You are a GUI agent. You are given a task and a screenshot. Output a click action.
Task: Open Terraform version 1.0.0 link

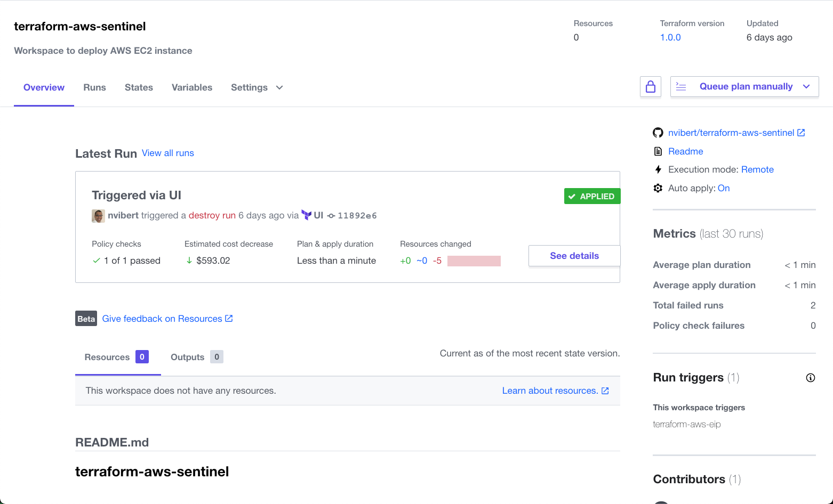pos(670,37)
